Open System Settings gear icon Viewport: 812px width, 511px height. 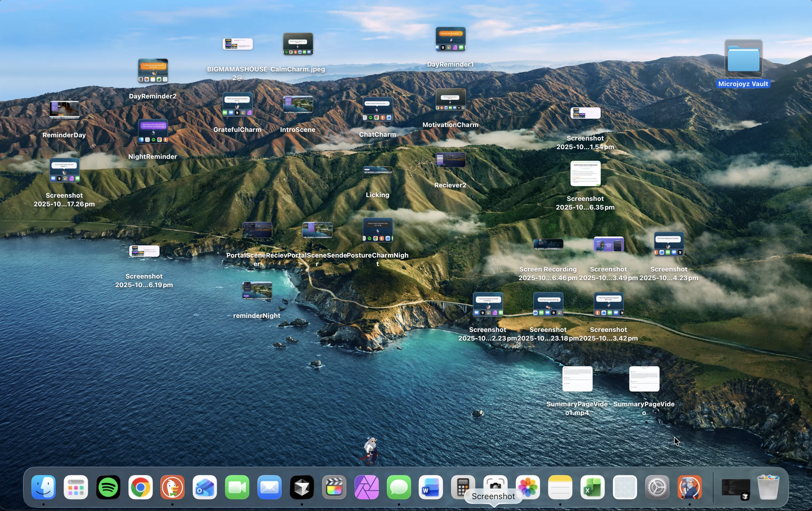pyautogui.click(x=657, y=487)
